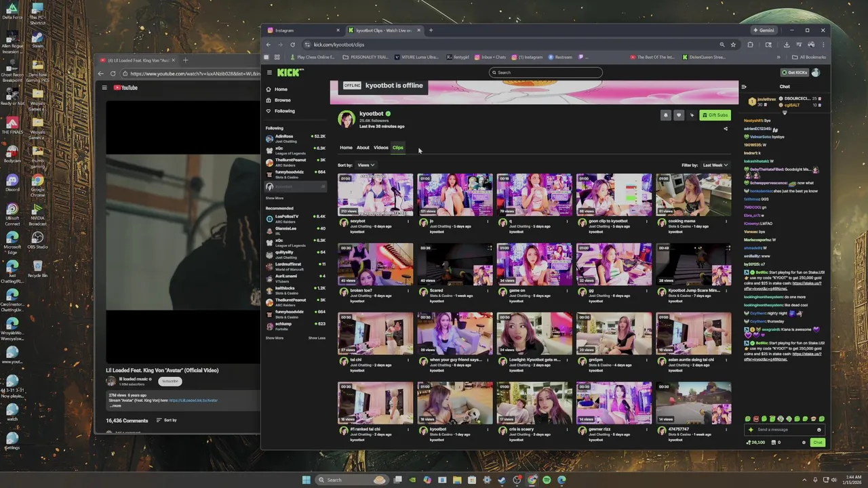Open the 'cris is scaery' clip title
The height and width of the screenshot is (488, 868).
point(520,429)
